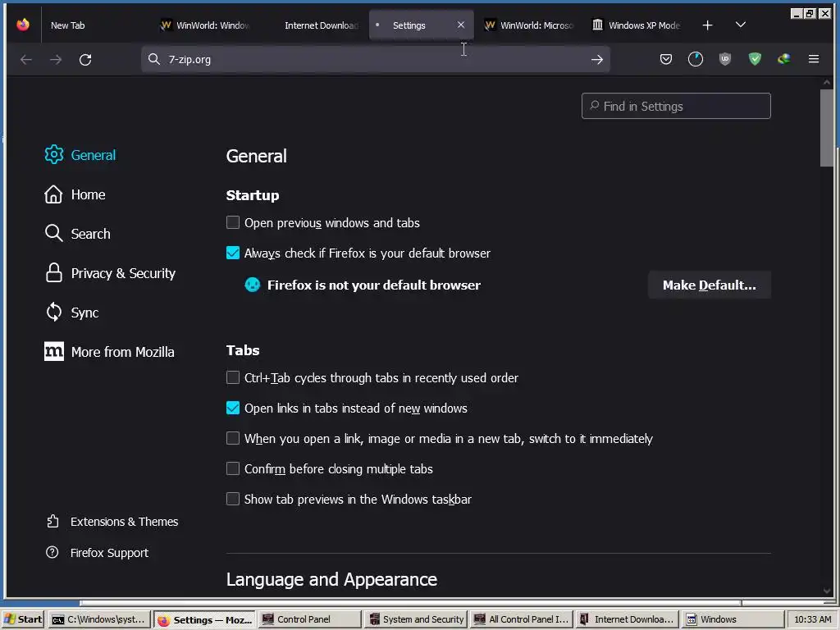This screenshot has height=630, width=840.
Task: Switch to Control Panel taskbar item
Action: 309,619
